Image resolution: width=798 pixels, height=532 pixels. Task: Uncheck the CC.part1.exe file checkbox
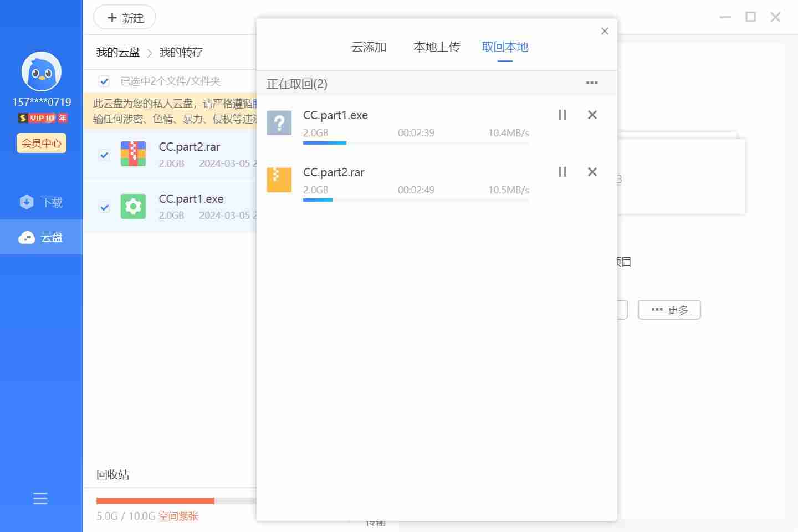coord(104,207)
